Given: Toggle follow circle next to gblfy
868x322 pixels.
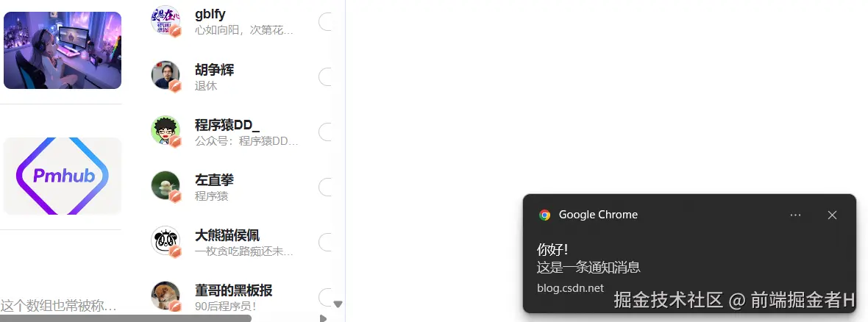Looking at the screenshot, I should (x=325, y=21).
